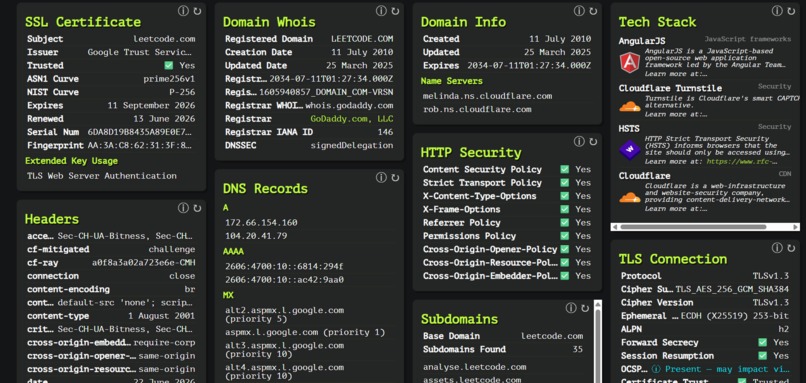Select rob.ns.cloudflare.com name server

click(x=477, y=110)
